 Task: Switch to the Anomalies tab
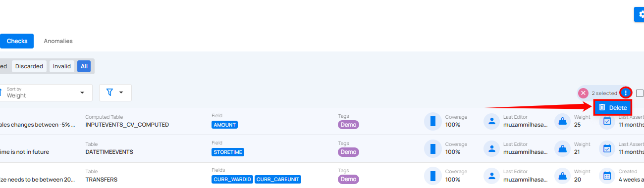tap(58, 41)
